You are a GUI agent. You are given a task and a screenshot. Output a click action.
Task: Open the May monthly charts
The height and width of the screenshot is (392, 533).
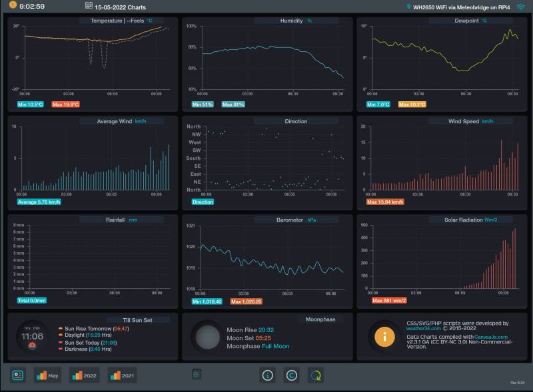(x=47, y=375)
